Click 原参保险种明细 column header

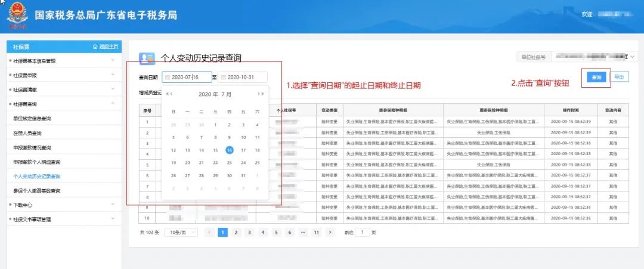tap(393, 110)
